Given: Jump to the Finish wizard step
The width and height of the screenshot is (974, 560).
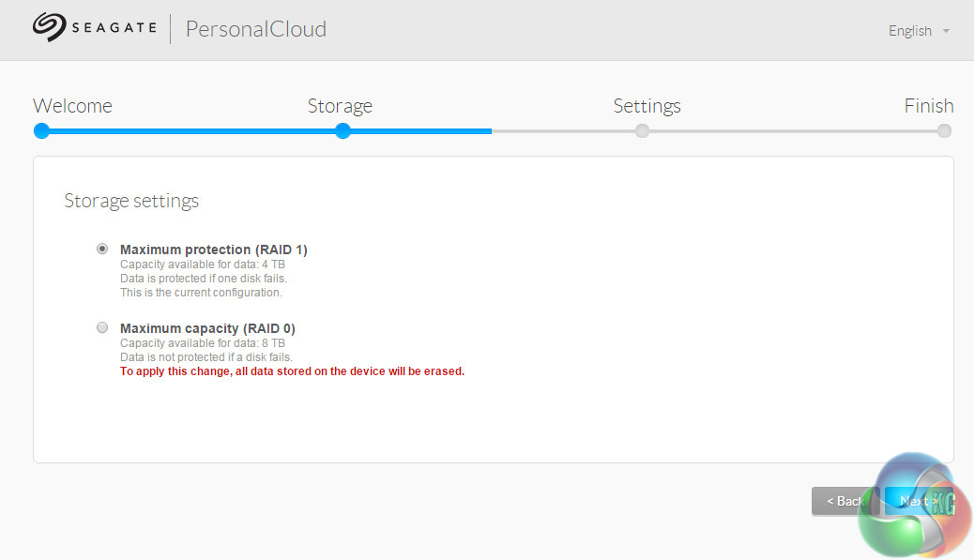Looking at the screenshot, I should [x=928, y=106].
